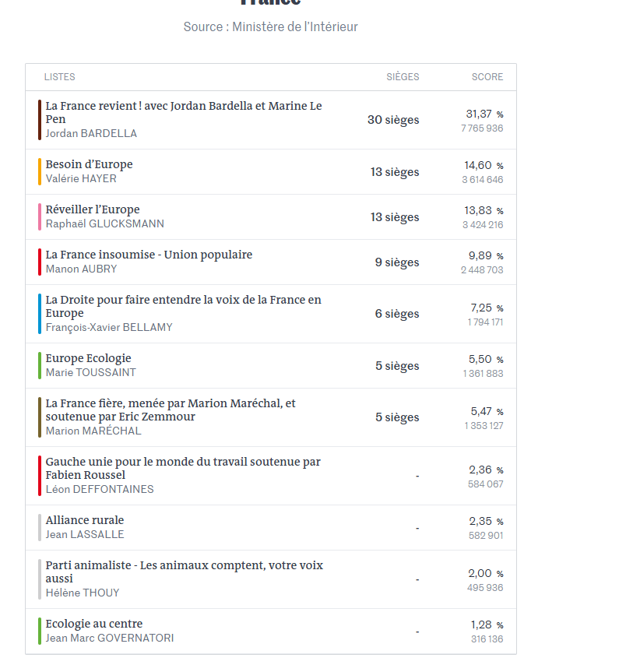Click candidate name Marion MARÉCHAL
This screenshot has width=619, height=672.
[93, 431]
